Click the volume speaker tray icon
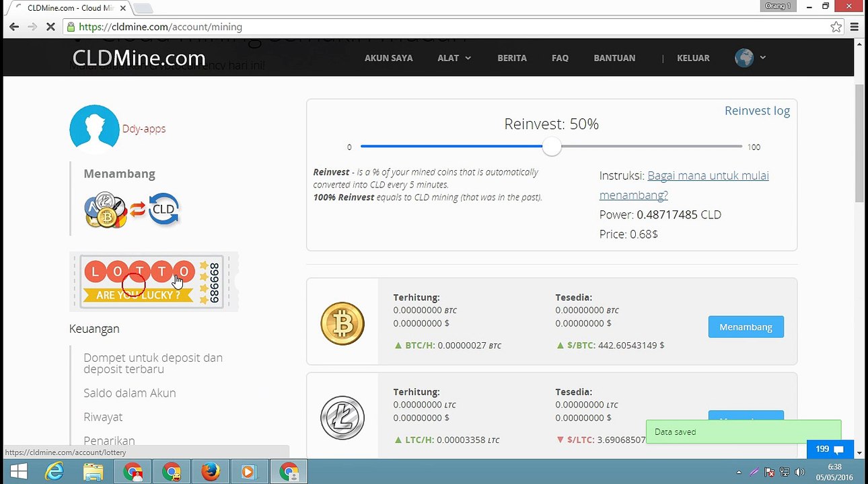Image resolution: width=868 pixels, height=484 pixels. pos(799,472)
